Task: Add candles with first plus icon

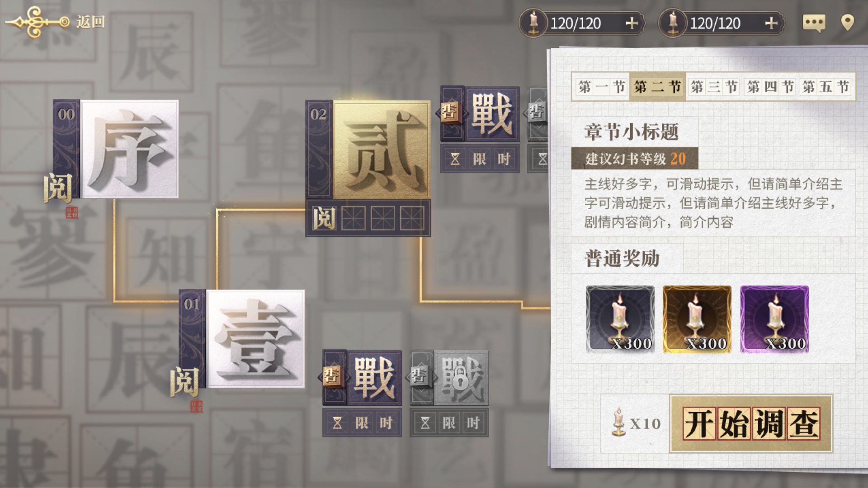Action: pos(632,23)
